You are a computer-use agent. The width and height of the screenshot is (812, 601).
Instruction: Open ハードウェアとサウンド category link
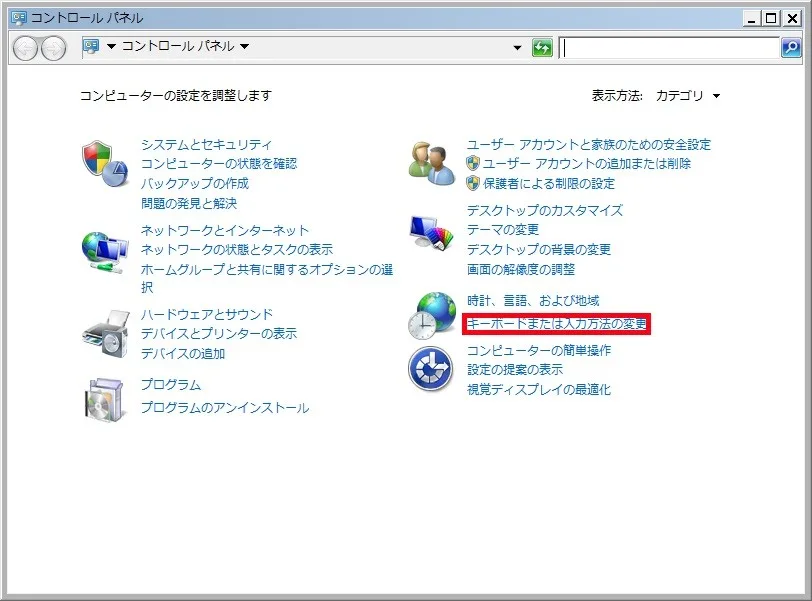[x=207, y=314]
